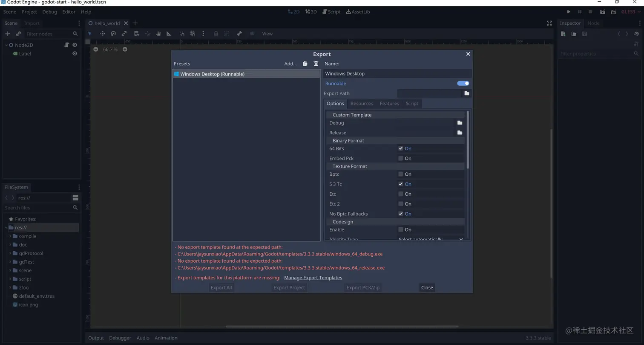
Task: Toggle FileSystem split view icon
Action: 75,197
